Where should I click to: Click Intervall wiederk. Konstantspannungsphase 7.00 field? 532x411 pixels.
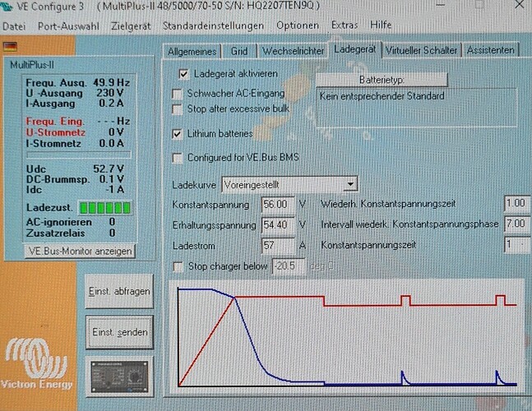click(516, 224)
